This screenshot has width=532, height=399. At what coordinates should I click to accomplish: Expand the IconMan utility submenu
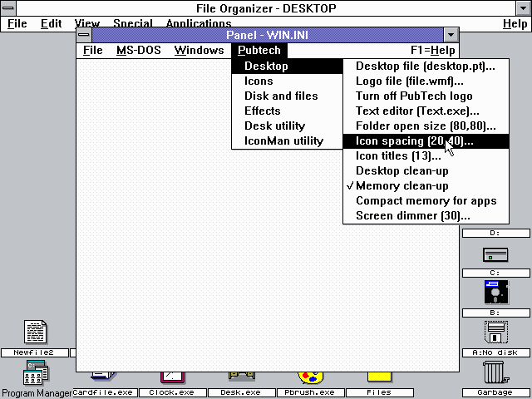pyautogui.click(x=287, y=140)
